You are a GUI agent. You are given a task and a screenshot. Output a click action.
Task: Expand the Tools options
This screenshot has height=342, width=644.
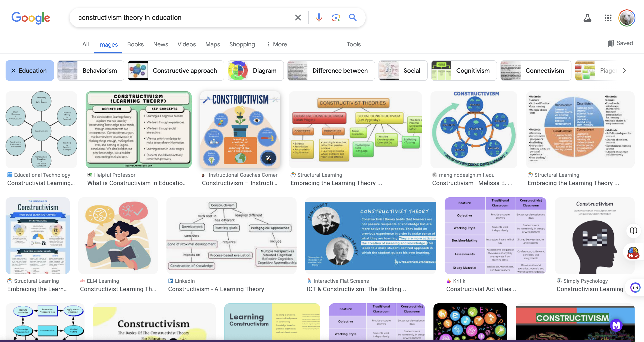(x=353, y=44)
